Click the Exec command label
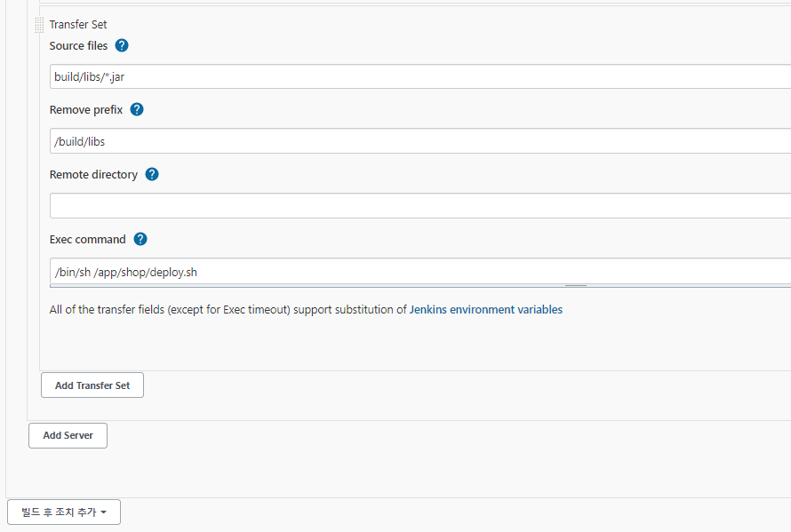 tap(88, 240)
